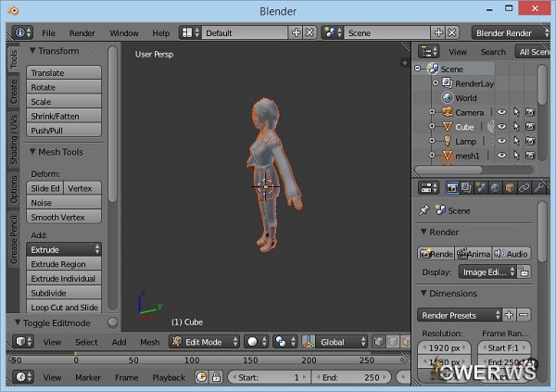Click the pin icon next to Scene
Image resolution: width=556 pixels, height=392 pixels.
[x=424, y=210]
